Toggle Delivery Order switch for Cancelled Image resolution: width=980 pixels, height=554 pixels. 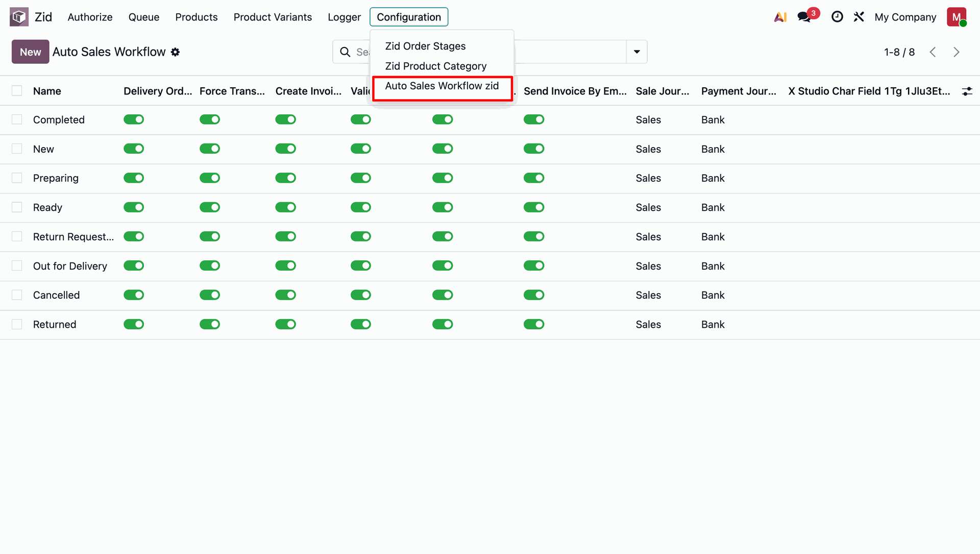134,295
